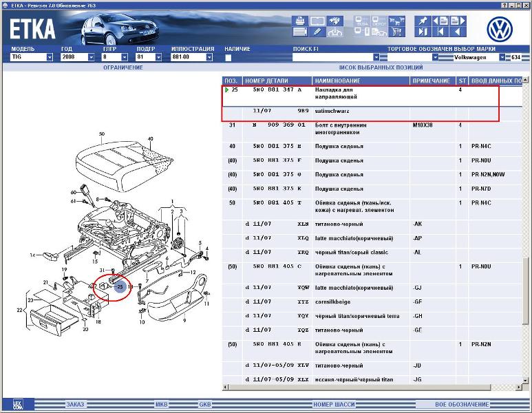
Task: Click the Volkswagen logo
Action: coord(500,29)
